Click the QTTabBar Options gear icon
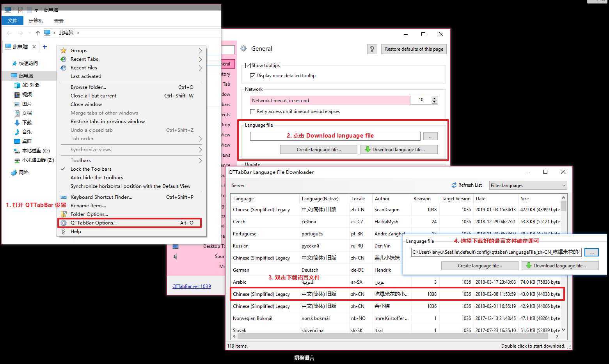 pos(64,223)
